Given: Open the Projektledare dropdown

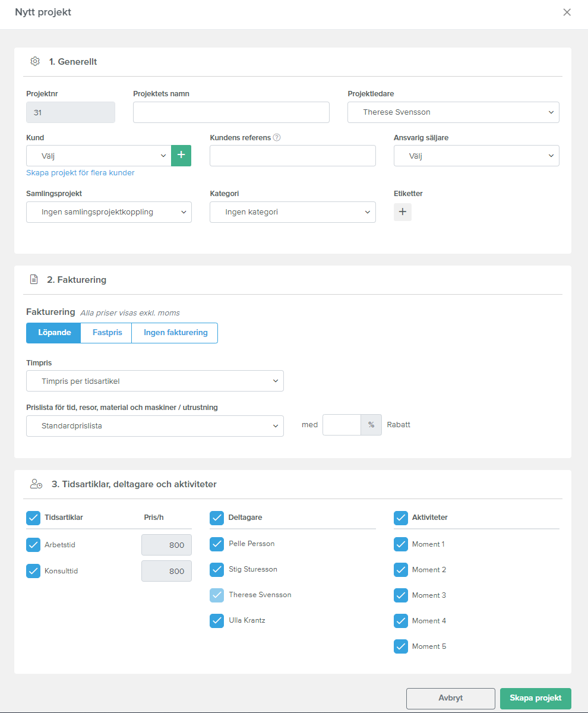Looking at the screenshot, I should pyautogui.click(x=453, y=112).
